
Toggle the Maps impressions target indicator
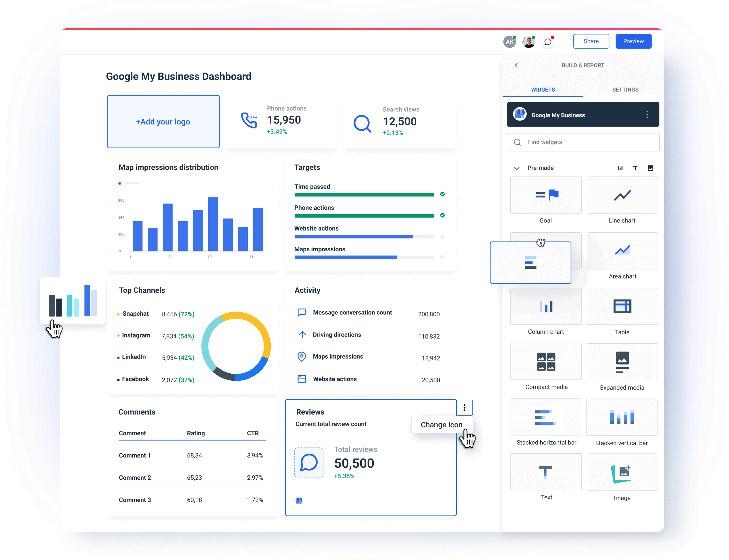[443, 257]
